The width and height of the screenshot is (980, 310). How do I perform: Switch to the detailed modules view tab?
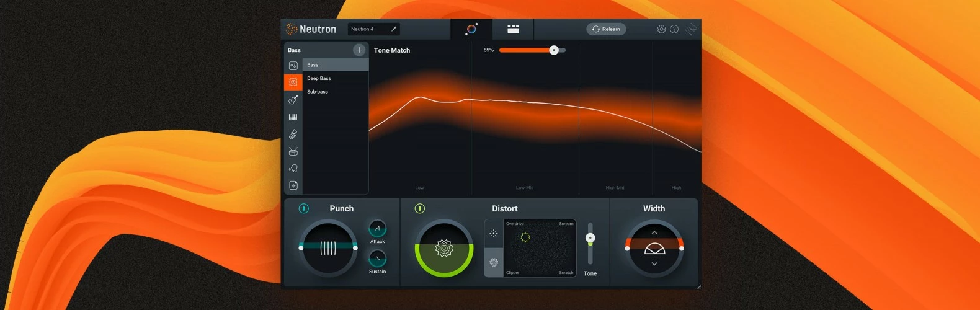click(x=513, y=29)
